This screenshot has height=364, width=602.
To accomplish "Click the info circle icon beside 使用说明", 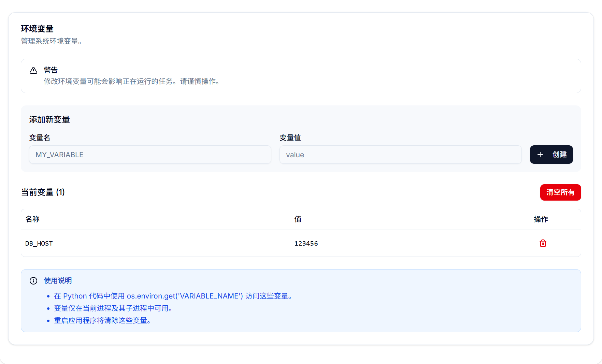I will (x=33, y=281).
